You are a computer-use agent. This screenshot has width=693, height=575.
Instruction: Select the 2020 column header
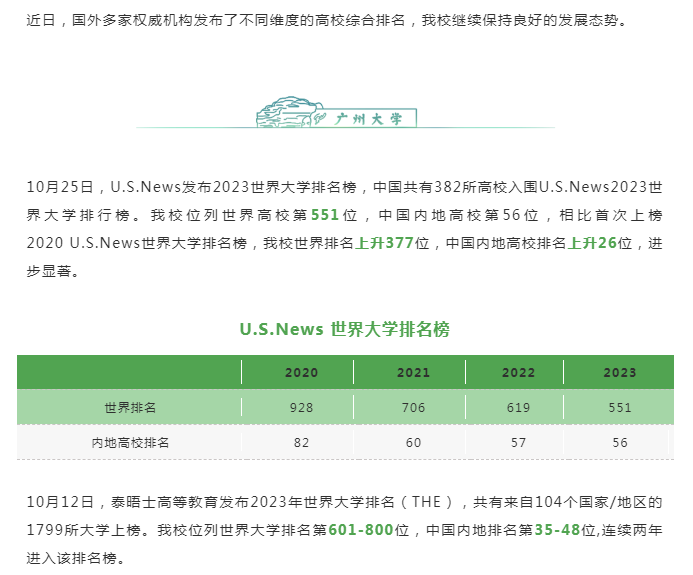tap(301, 373)
